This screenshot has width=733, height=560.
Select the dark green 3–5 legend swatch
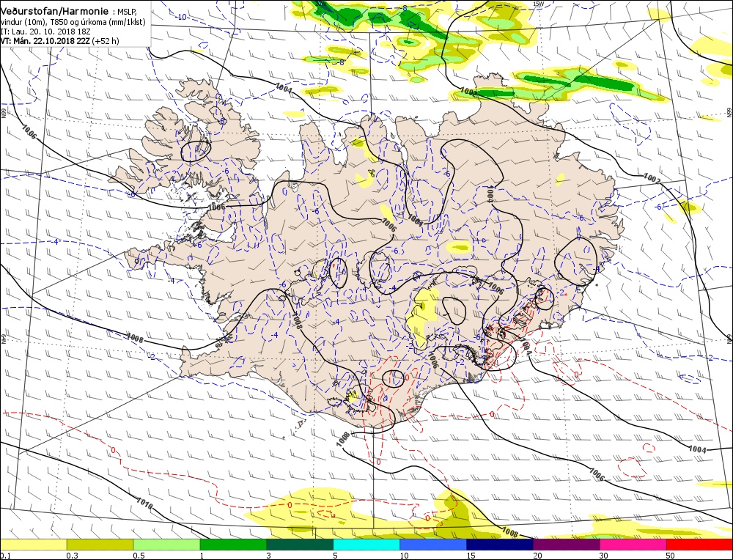pos(300,545)
